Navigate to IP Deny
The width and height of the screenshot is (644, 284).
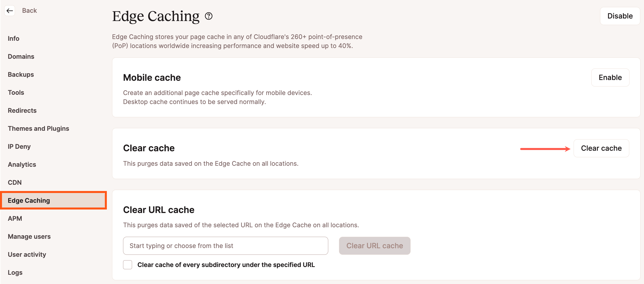19,146
